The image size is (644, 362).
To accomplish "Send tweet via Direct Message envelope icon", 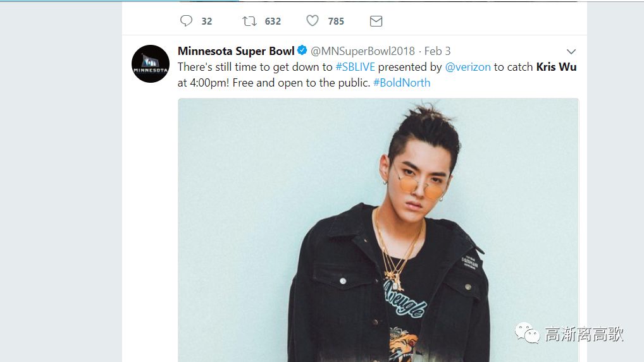I will click(376, 21).
